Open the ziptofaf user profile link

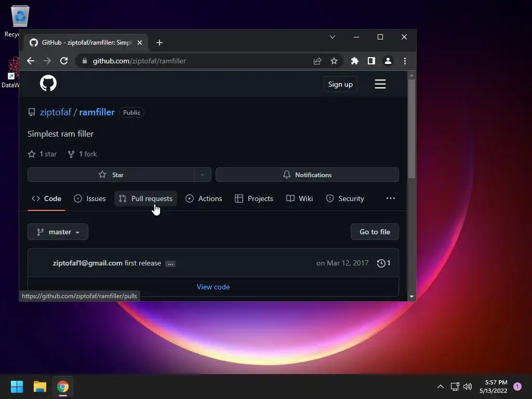tap(56, 112)
